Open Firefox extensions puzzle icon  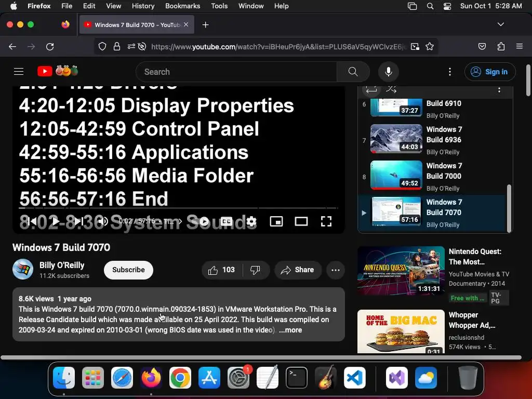tap(501, 46)
